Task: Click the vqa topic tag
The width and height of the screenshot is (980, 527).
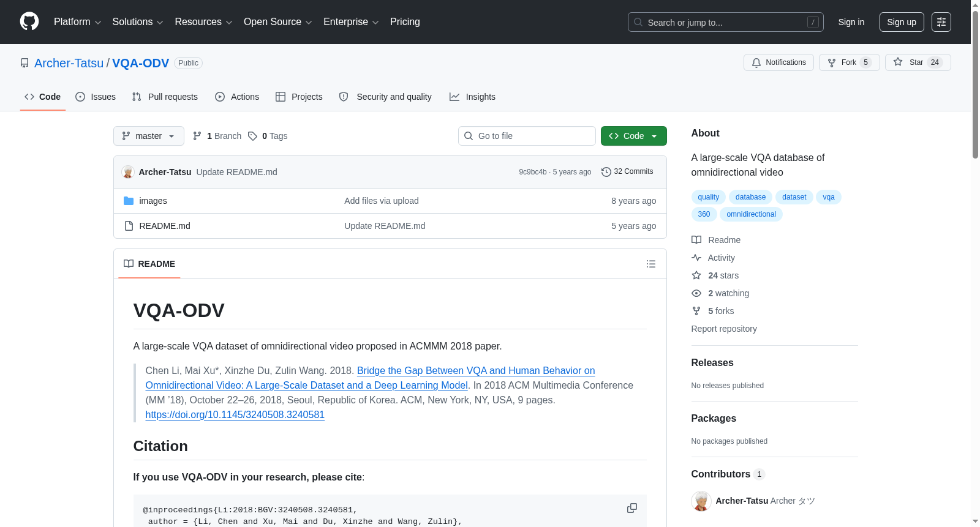Action: click(829, 197)
